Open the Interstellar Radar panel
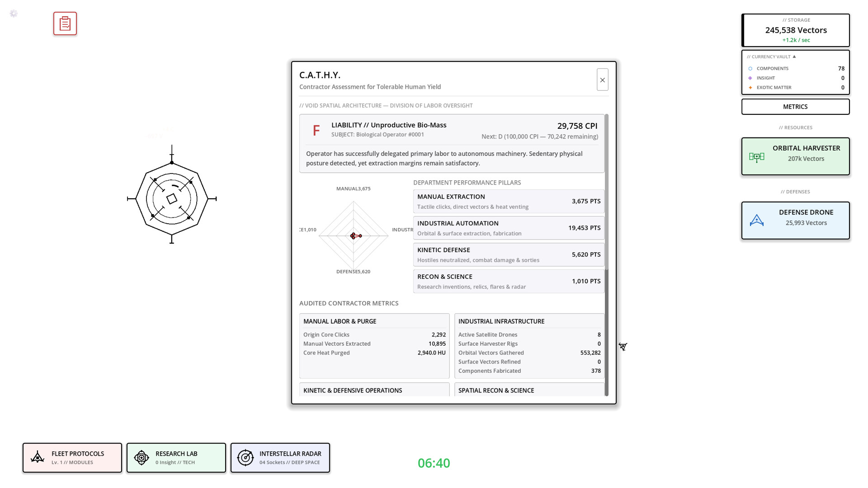This screenshot has height=488, width=868. tap(280, 458)
